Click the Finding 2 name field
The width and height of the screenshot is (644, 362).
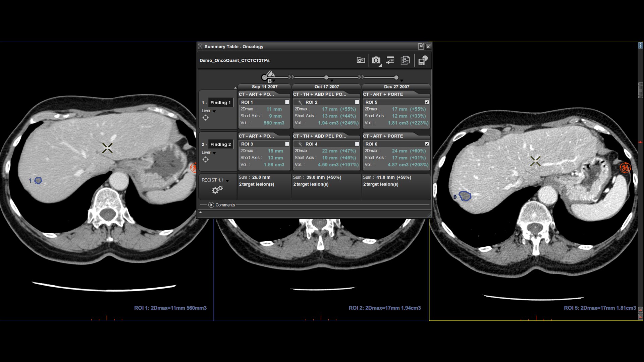[220, 144]
